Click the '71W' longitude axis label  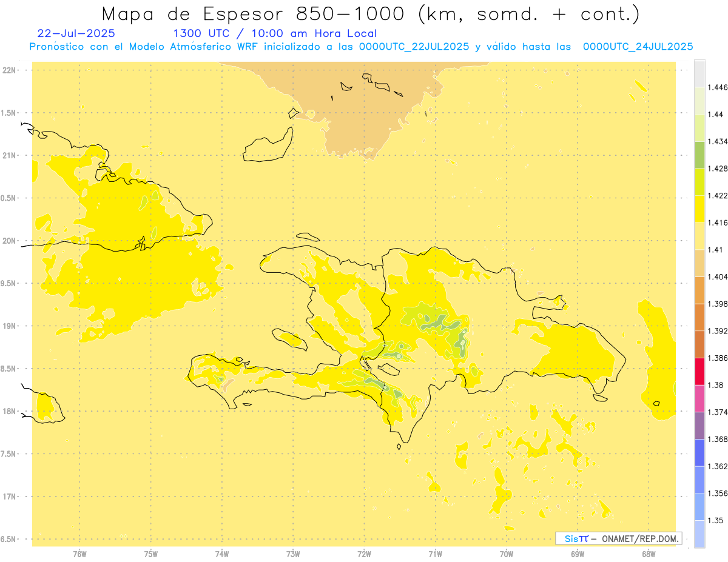click(435, 554)
